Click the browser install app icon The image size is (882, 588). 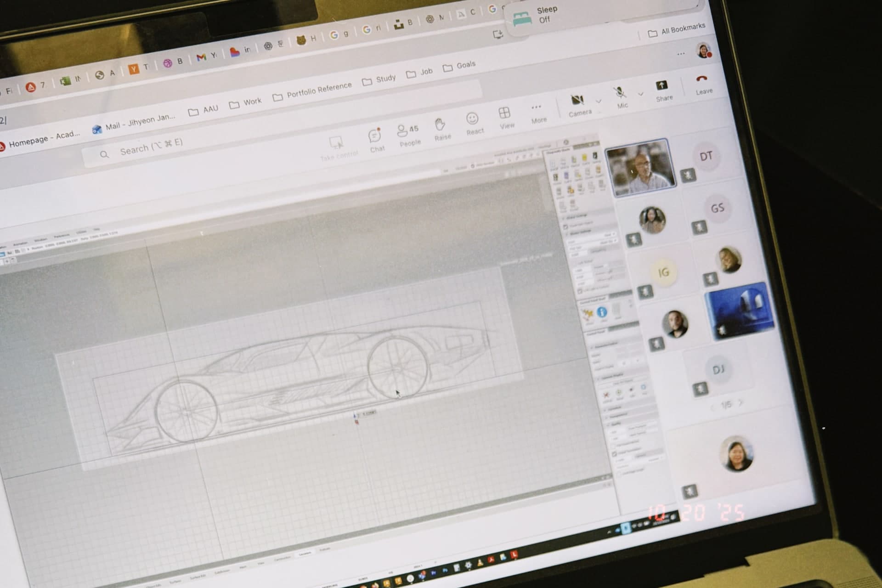tap(498, 34)
